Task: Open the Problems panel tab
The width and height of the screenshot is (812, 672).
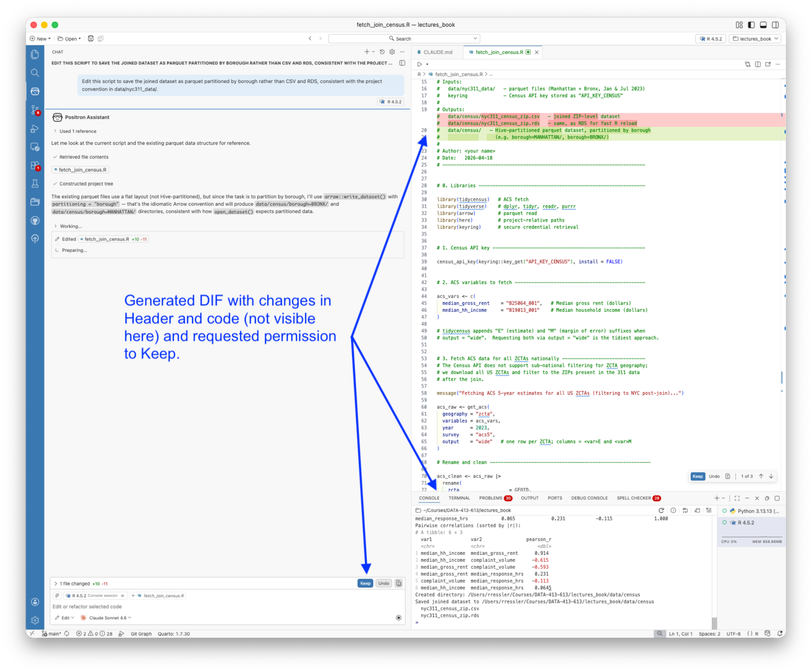Action: tap(490, 497)
